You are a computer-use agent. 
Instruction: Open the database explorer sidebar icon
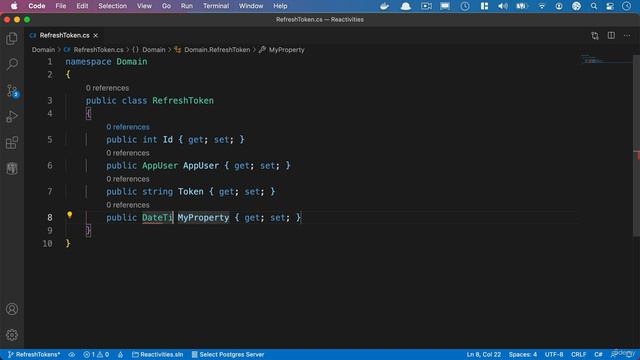12,169
